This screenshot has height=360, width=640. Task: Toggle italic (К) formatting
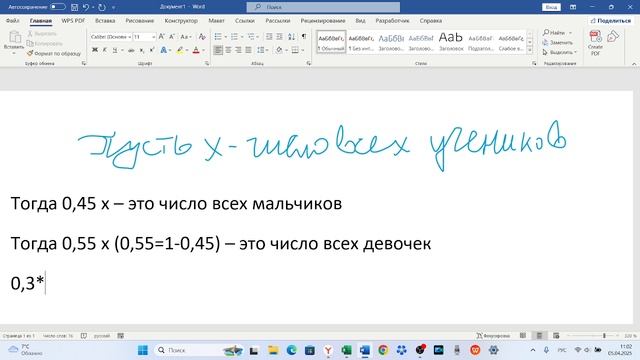click(104, 50)
